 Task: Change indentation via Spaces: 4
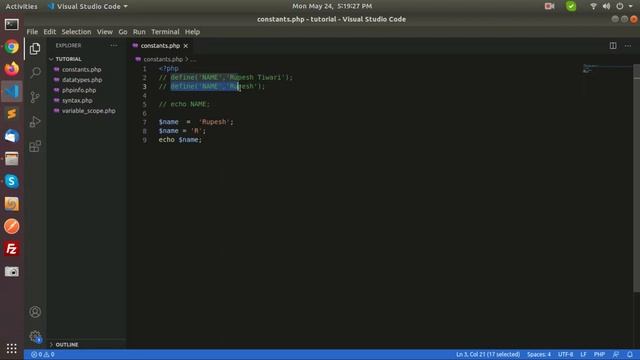tap(539, 355)
